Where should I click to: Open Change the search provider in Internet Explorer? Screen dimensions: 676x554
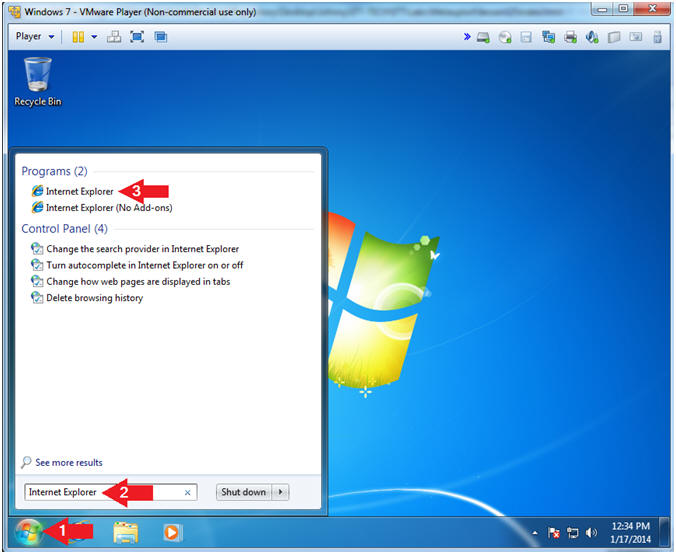[135, 249]
